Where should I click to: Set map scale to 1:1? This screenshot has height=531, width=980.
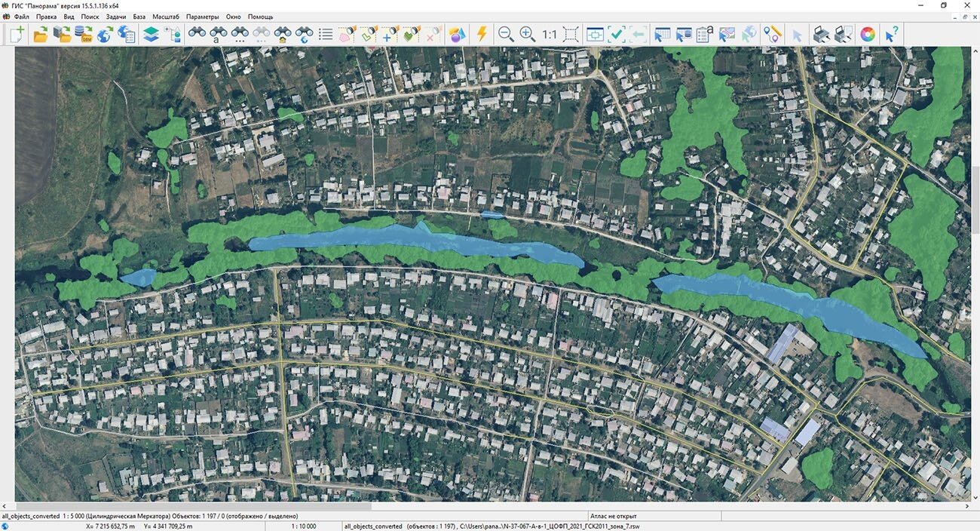tap(550, 34)
